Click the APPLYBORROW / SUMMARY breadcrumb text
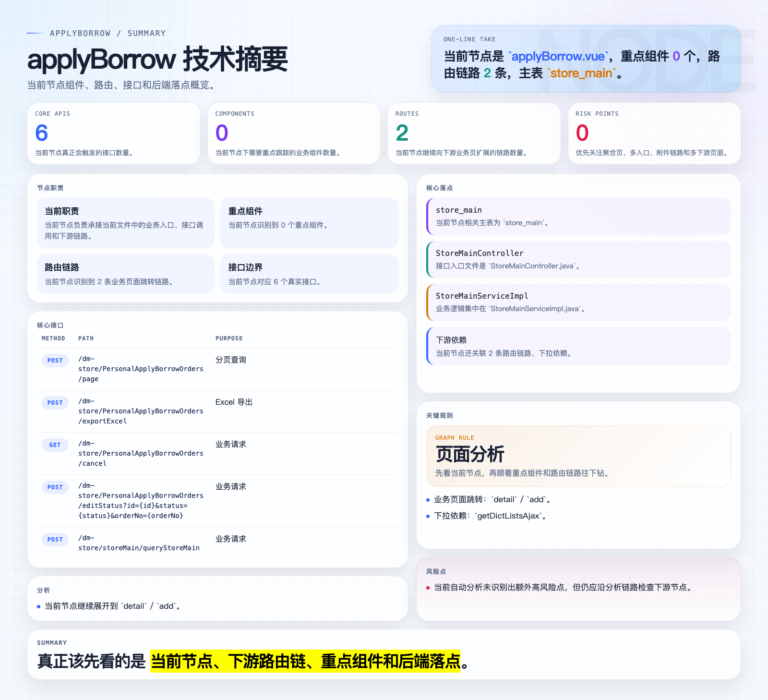768x700 pixels. [x=108, y=33]
